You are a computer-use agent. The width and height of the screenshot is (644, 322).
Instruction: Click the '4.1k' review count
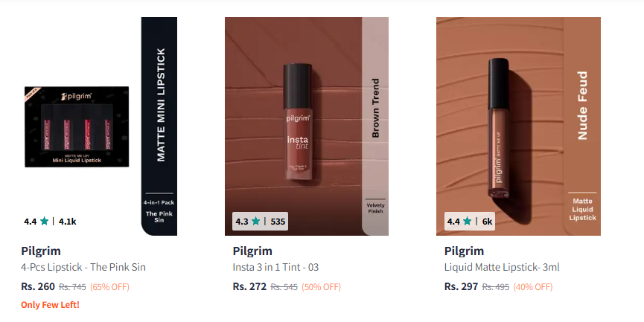click(67, 222)
